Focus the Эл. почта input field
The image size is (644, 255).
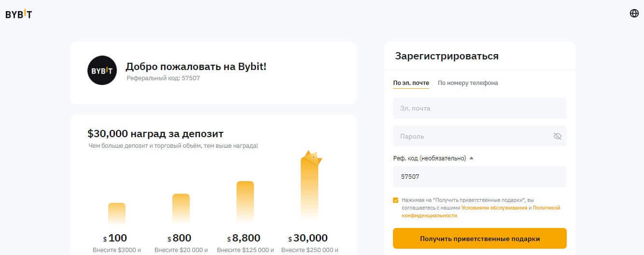tap(479, 108)
